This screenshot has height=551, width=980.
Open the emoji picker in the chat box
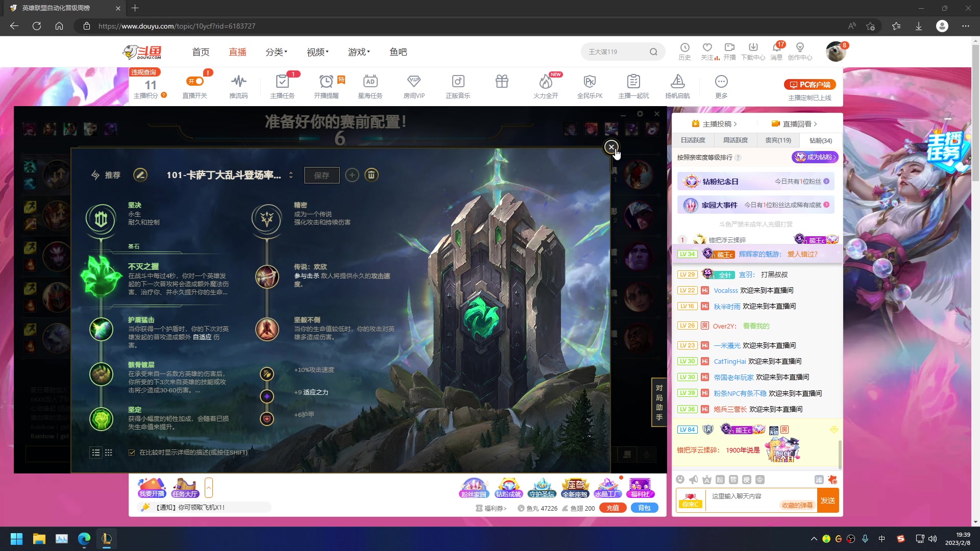(680, 479)
